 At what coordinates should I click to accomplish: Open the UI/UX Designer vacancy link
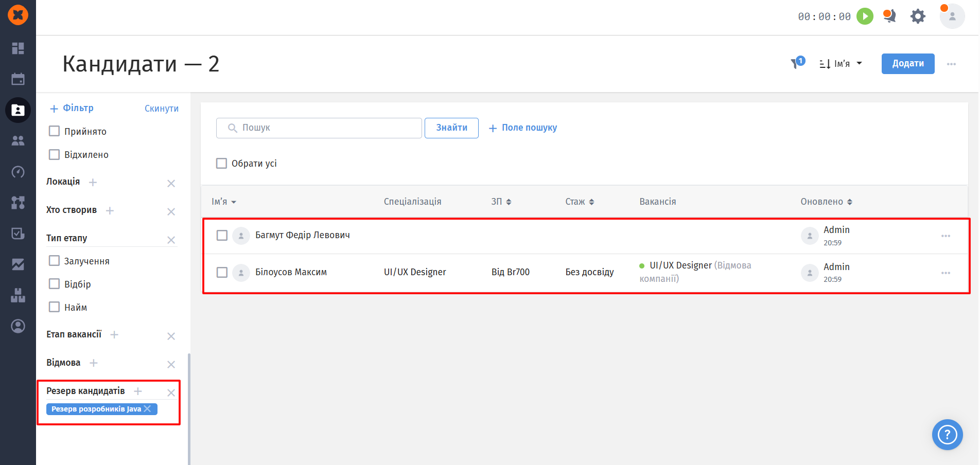(x=680, y=265)
